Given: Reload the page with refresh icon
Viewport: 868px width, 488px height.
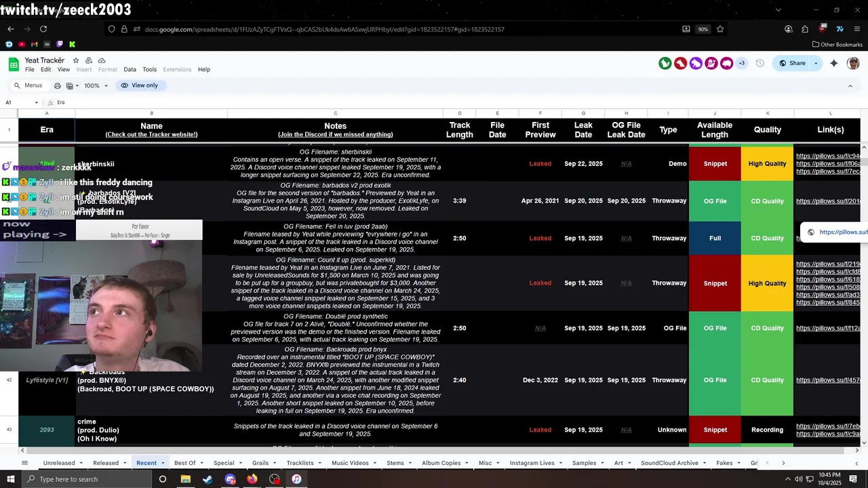Looking at the screenshot, I should click(43, 29).
